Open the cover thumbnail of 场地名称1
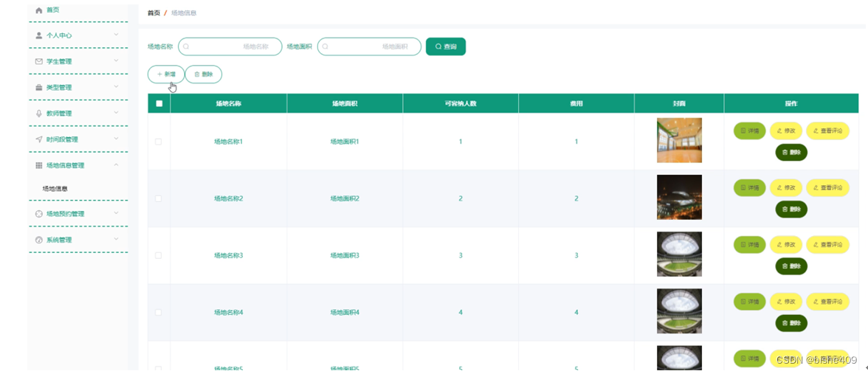The width and height of the screenshot is (868, 371). point(679,140)
